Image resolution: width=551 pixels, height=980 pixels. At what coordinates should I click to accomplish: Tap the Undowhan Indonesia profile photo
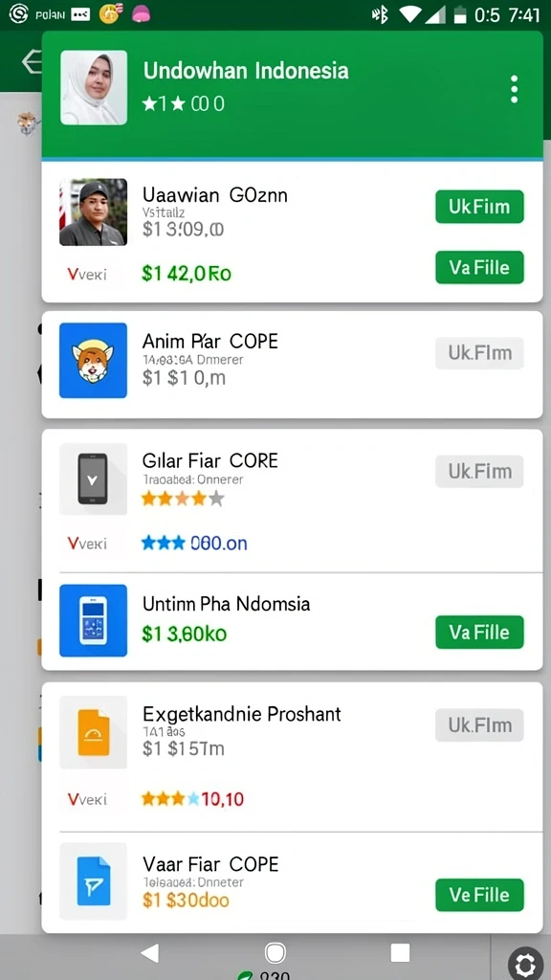pos(94,87)
